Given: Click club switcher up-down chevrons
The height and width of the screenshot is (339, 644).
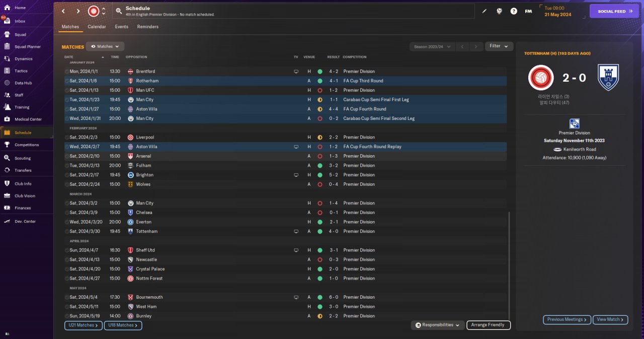Looking at the screenshot, I should coord(104,11).
